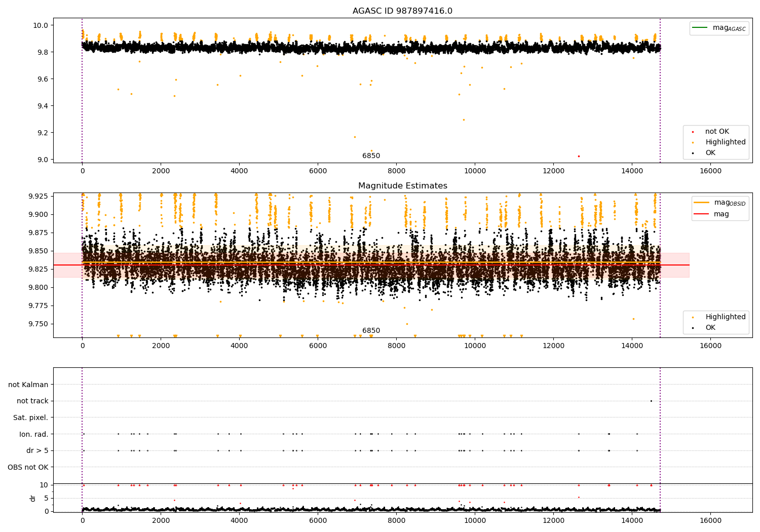
Task: Click the 'OBS not OK' axis label
Action: tap(28, 467)
